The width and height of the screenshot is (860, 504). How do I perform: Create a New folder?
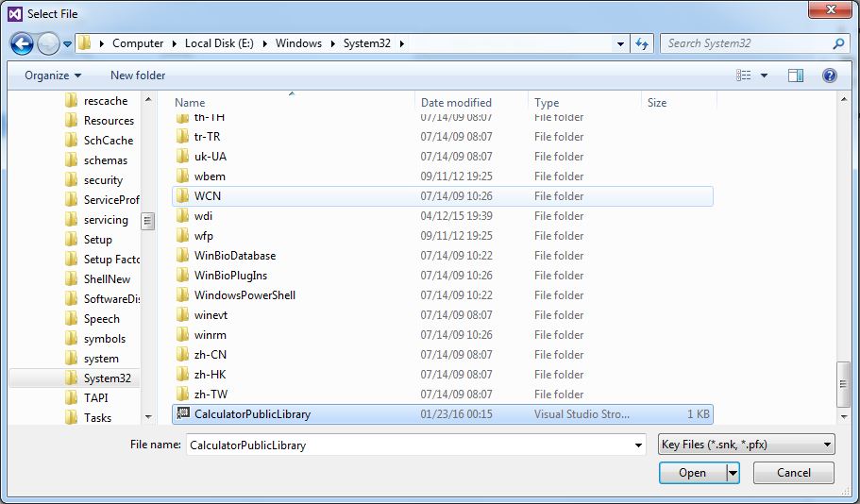pos(138,76)
